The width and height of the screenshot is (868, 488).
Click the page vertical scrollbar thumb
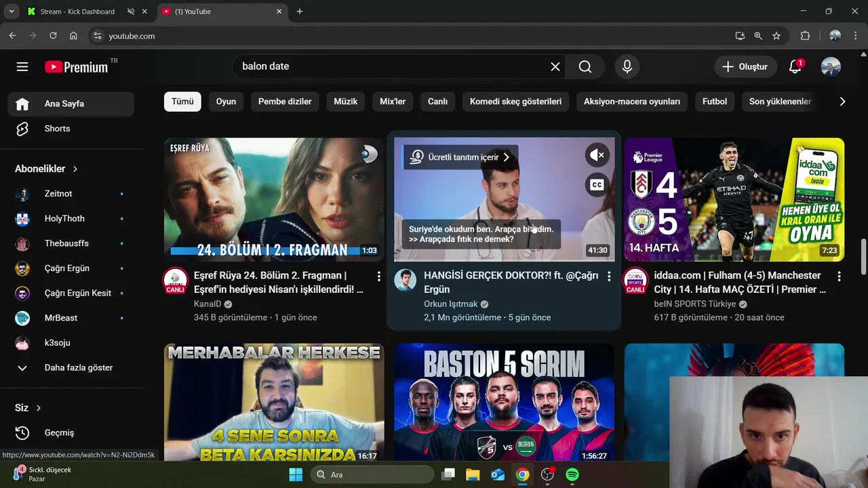coord(863,257)
